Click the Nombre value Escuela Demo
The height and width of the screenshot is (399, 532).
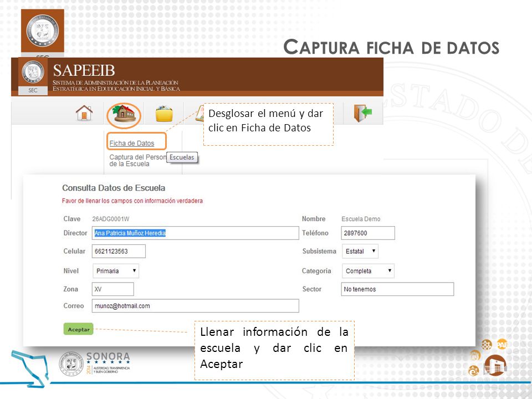click(361, 219)
